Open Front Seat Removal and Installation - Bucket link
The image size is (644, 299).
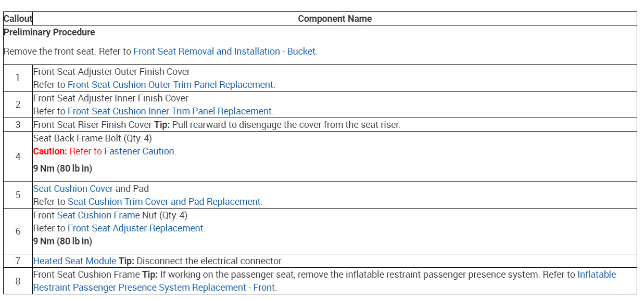224,51
